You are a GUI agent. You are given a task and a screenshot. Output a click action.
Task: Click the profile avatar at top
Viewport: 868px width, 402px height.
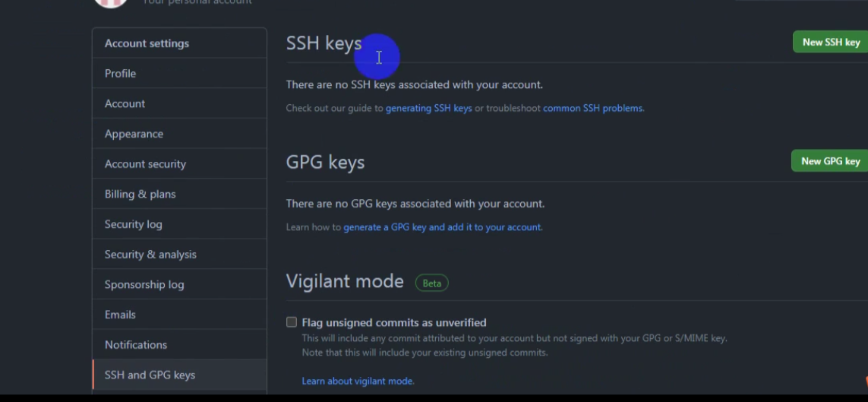point(111,3)
